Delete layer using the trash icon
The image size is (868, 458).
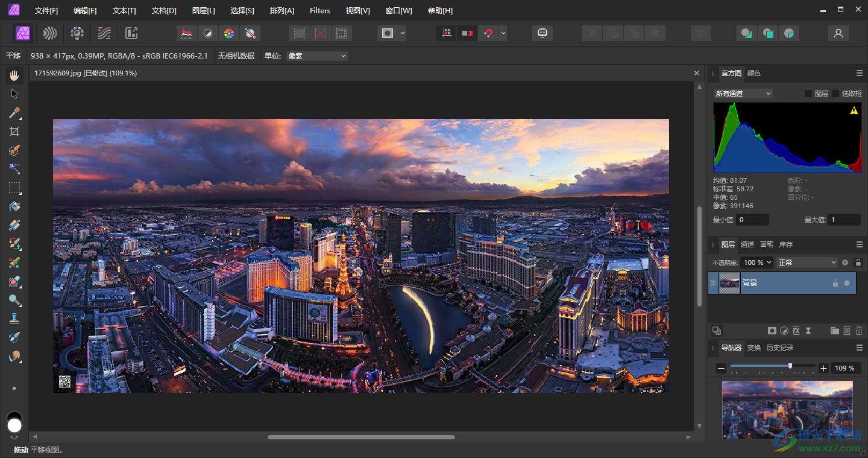(859, 331)
